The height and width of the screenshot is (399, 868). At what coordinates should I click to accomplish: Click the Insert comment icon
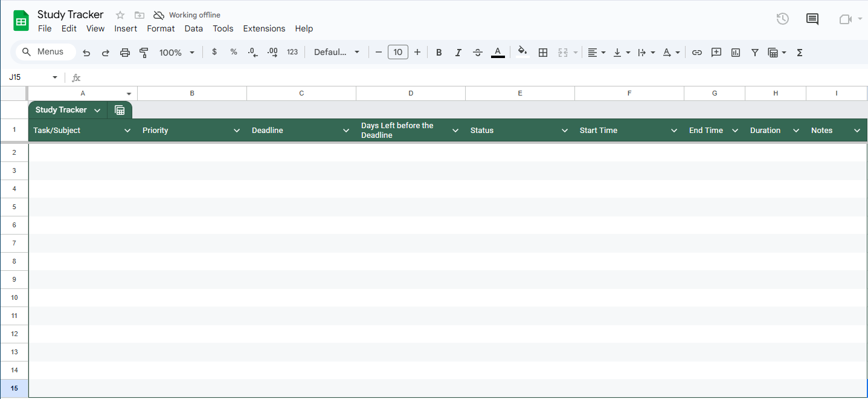click(x=716, y=53)
